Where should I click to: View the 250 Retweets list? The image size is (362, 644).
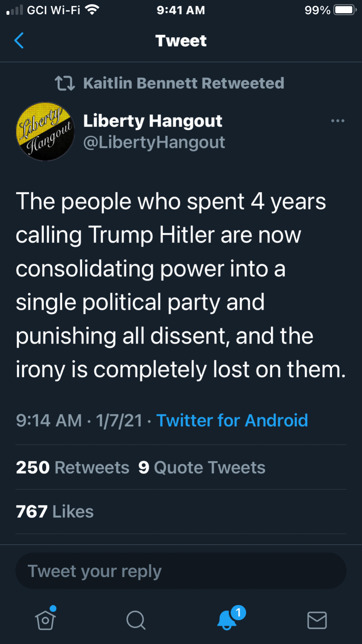tap(72, 467)
